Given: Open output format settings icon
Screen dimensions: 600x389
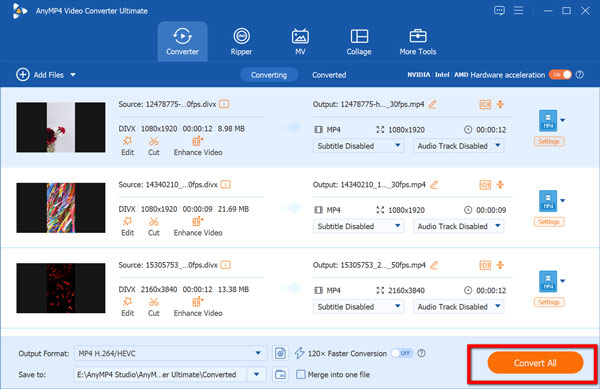Looking at the screenshot, I should pyautogui.click(x=280, y=353).
